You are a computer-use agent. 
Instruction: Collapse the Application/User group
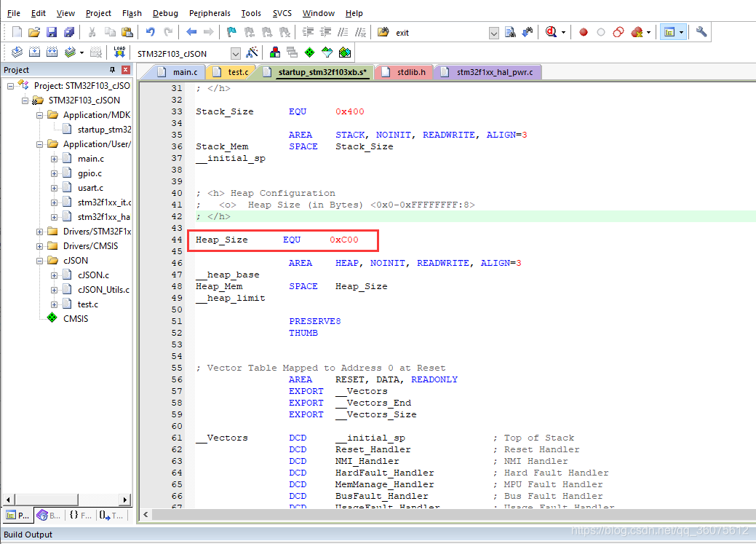[x=40, y=143]
